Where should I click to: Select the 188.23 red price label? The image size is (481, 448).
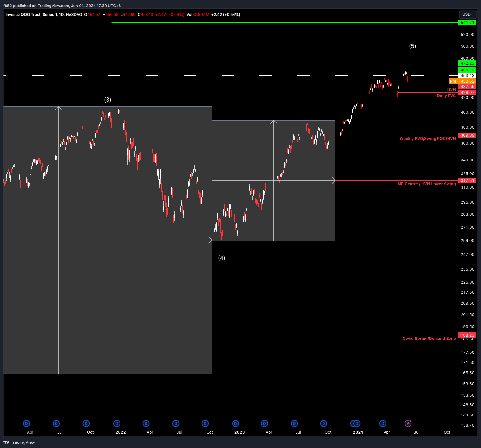point(467,335)
